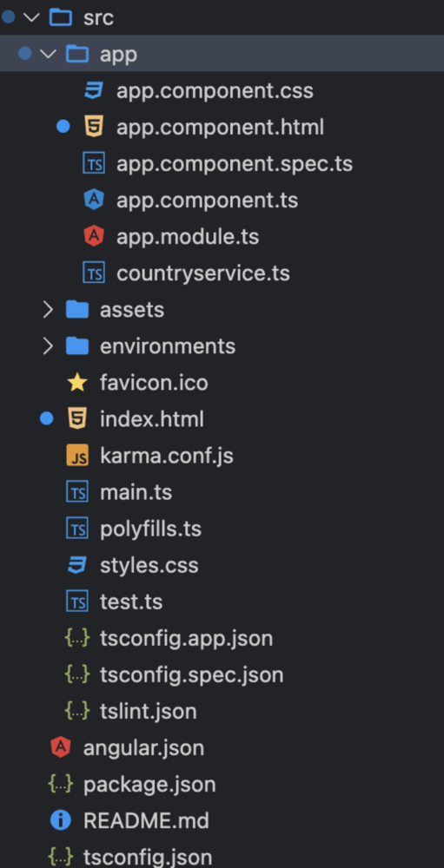Select the assets folder name
This screenshot has width=444, height=868.
[x=132, y=310]
